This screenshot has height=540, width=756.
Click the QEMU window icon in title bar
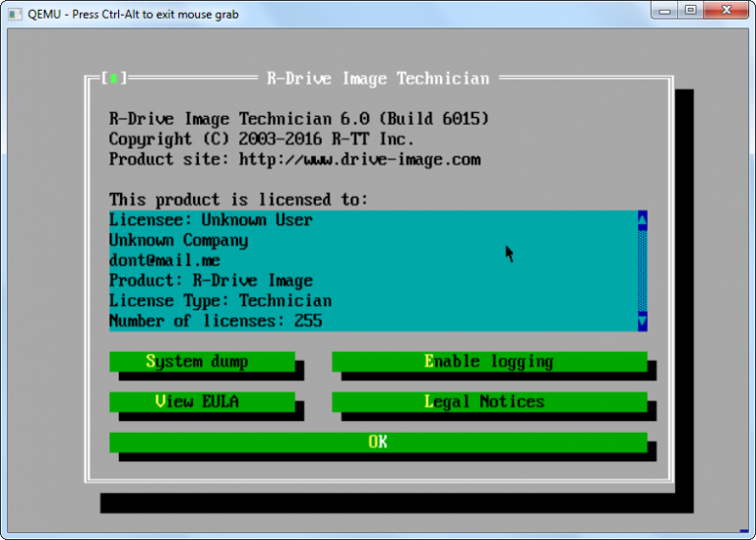16,14
